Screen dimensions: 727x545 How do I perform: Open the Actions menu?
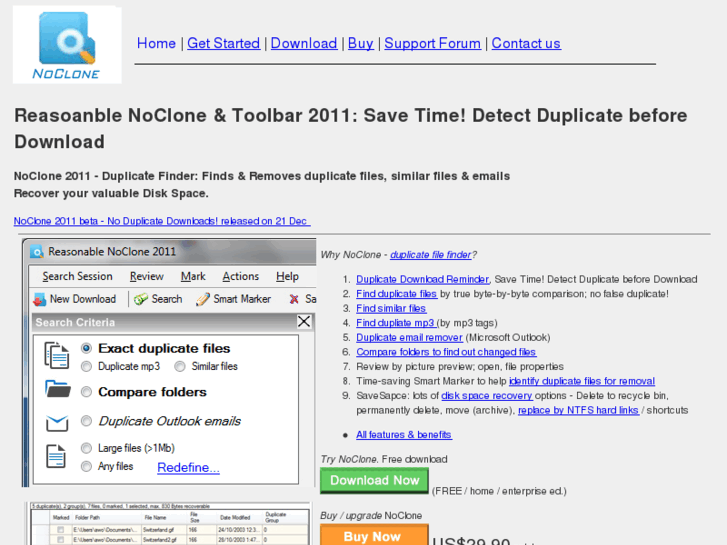241,276
